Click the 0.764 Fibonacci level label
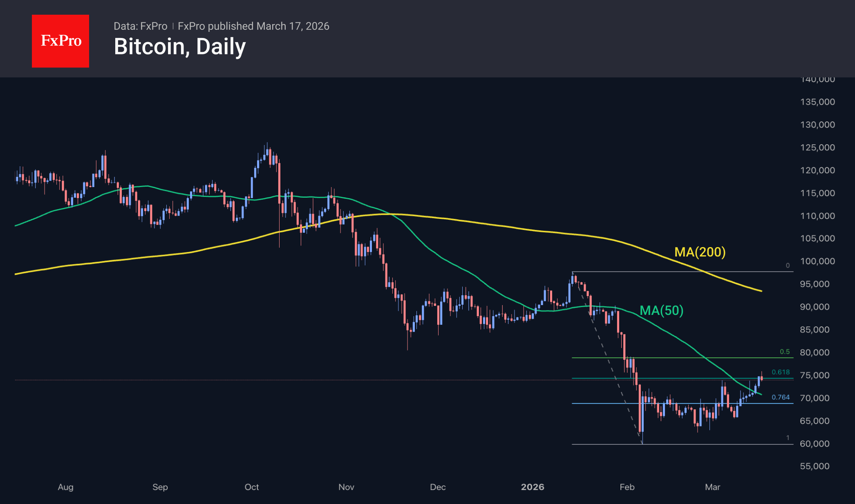 tap(780, 397)
